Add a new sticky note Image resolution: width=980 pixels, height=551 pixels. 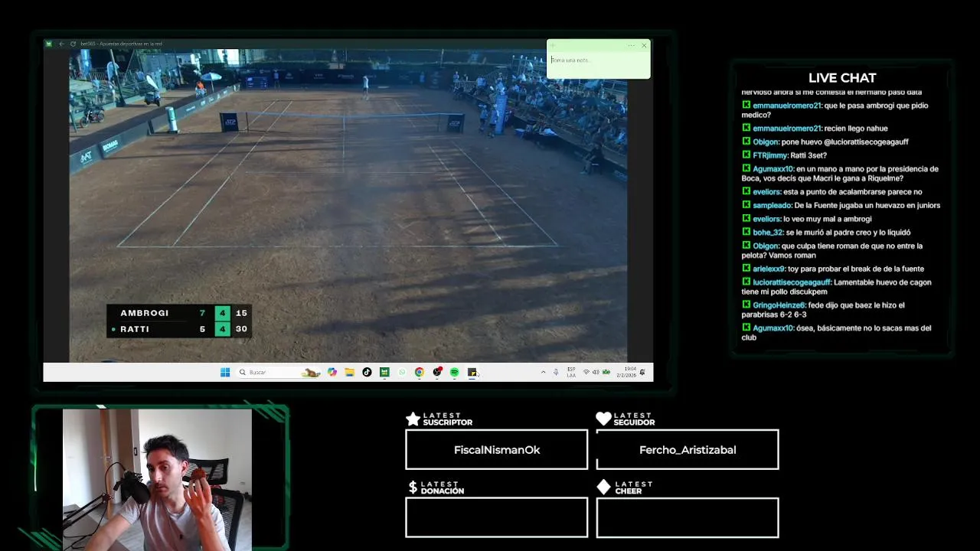553,45
